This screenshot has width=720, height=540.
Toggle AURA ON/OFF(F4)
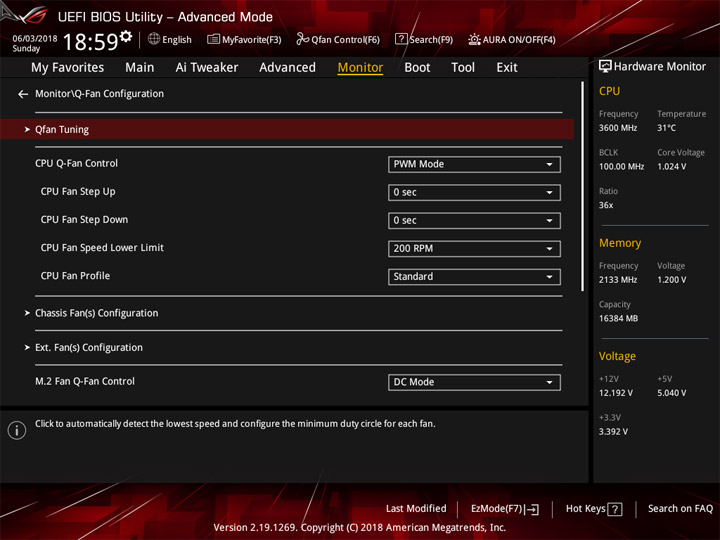[x=512, y=39]
